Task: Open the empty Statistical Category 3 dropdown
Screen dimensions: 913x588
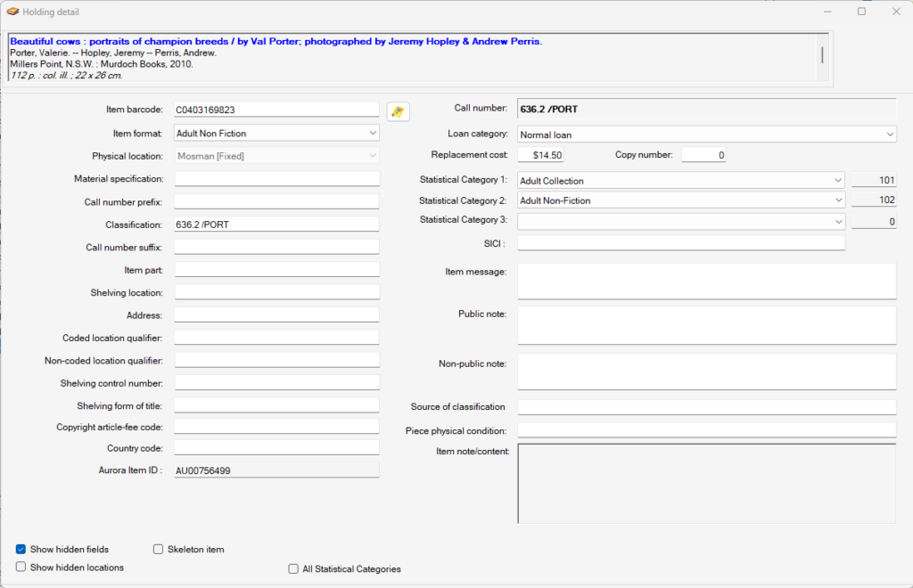Action: (838, 219)
